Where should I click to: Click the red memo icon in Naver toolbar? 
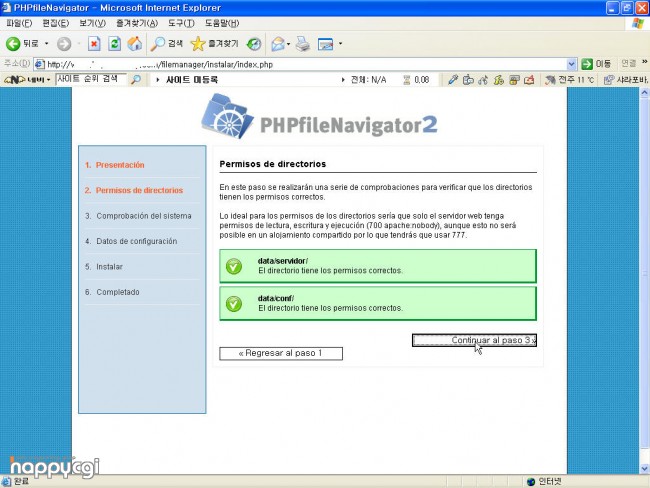529,80
